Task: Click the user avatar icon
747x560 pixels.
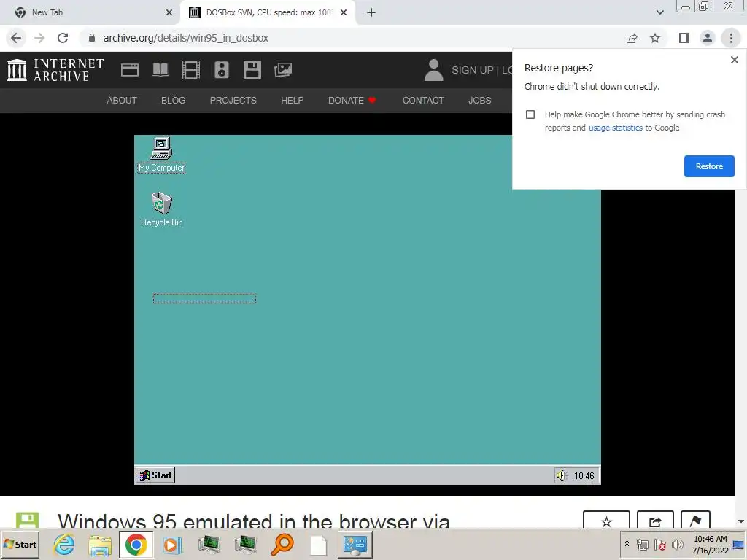Action: [x=433, y=70]
